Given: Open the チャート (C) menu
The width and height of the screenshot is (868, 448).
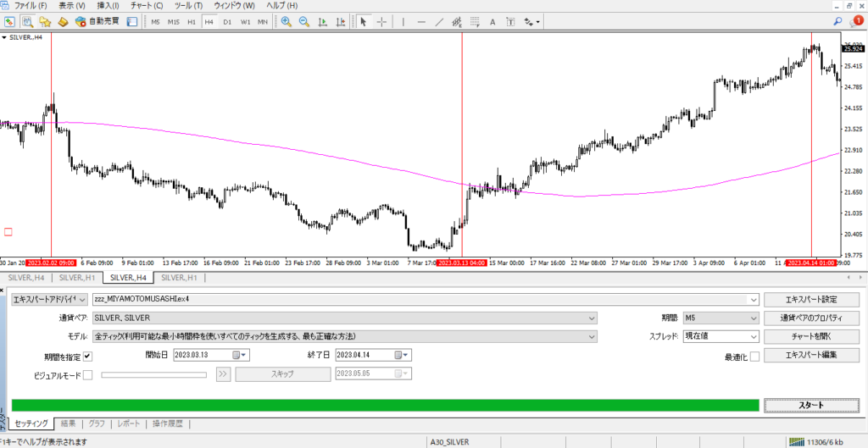Looking at the screenshot, I should click(x=147, y=6).
